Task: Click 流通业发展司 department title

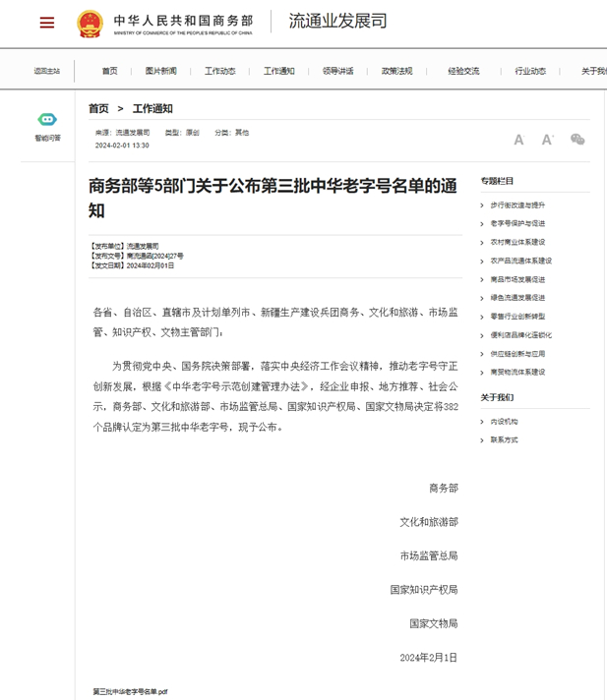Action: pos(337,22)
